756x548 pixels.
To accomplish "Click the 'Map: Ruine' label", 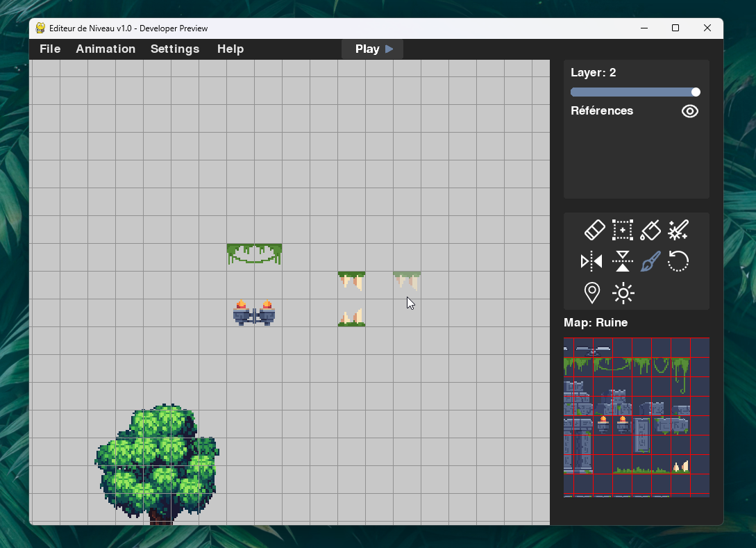I will click(x=596, y=322).
